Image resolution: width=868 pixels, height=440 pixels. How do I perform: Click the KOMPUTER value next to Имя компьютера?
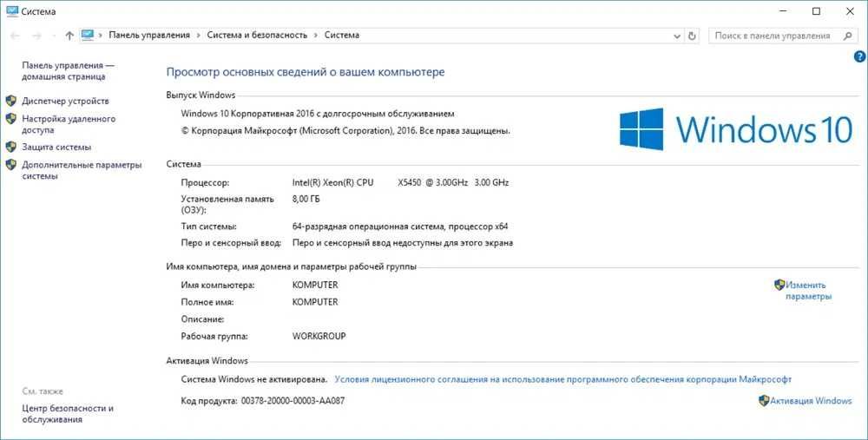315,285
